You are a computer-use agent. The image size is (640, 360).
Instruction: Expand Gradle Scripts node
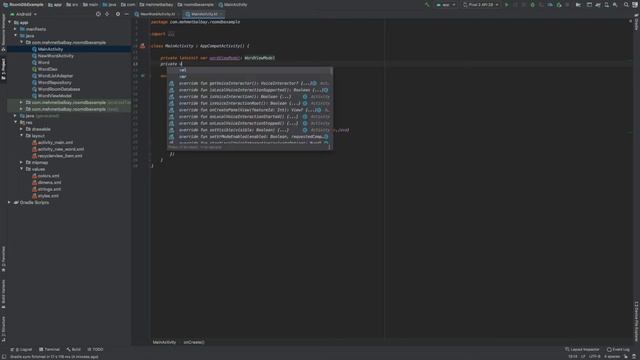10,202
